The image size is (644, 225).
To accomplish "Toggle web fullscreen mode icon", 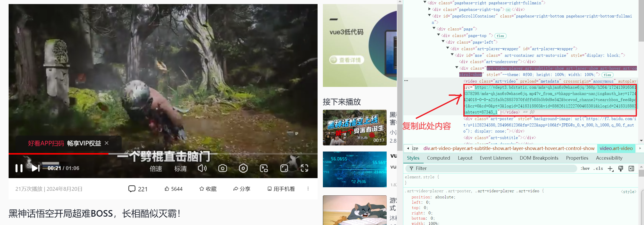I will [x=284, y=168].
